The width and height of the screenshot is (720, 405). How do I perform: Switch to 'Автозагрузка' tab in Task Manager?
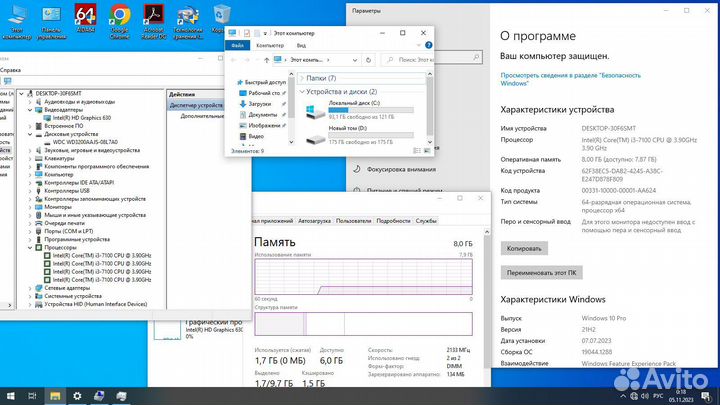[x=315, y=221]
